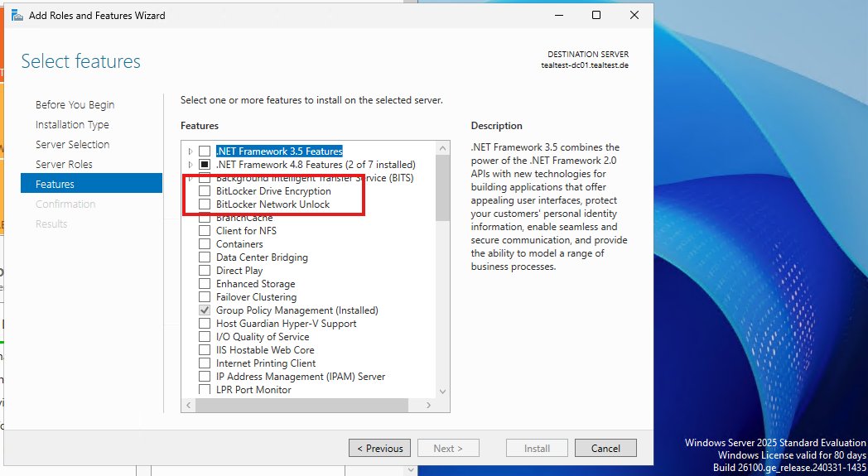
Task: Enable the Enhanced Storage checkbox
Action: tap(205, 284)
